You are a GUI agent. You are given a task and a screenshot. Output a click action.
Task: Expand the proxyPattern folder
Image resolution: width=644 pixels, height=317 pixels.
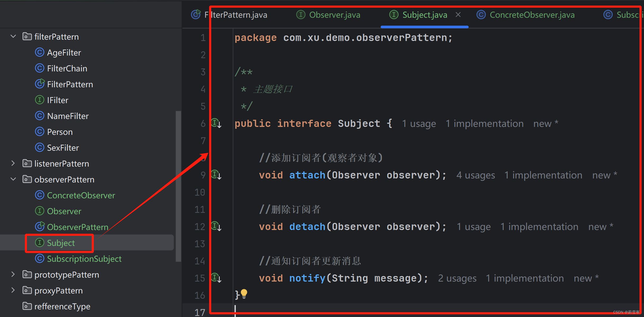point(13,290)
